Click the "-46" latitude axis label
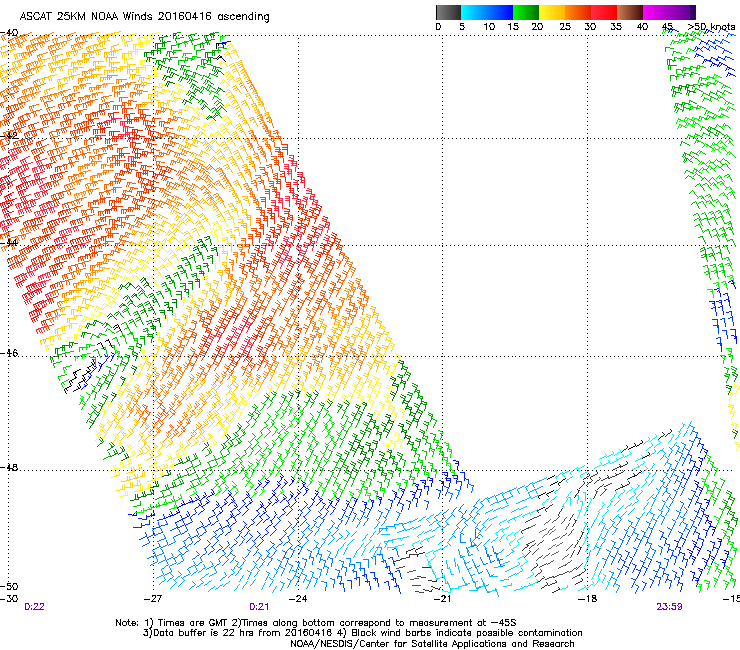Viewport: 740px width, 650px height. [x=9, y=353]
